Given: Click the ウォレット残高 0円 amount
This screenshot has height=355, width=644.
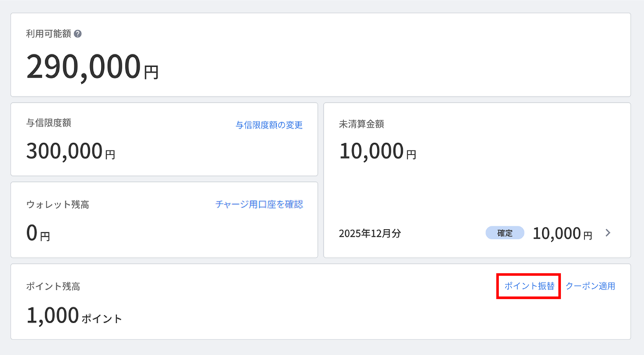Looking at the screenshot, I should coord(38,234).
